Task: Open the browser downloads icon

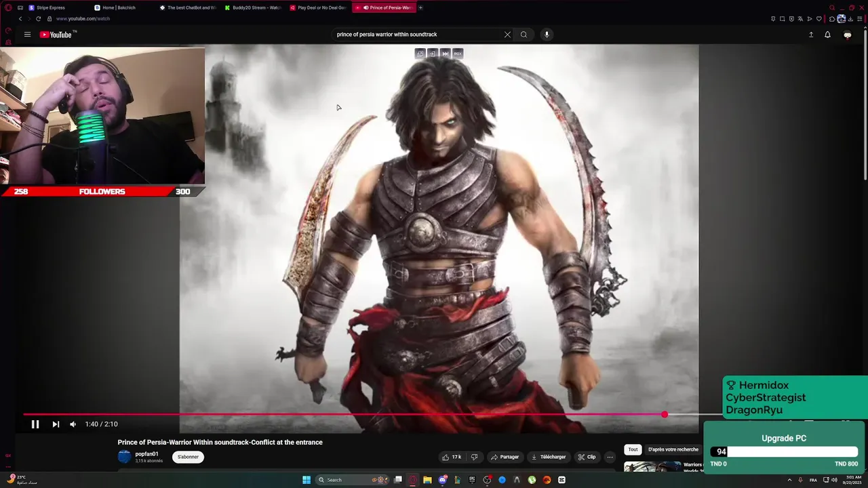Action: tap(850, 19)
